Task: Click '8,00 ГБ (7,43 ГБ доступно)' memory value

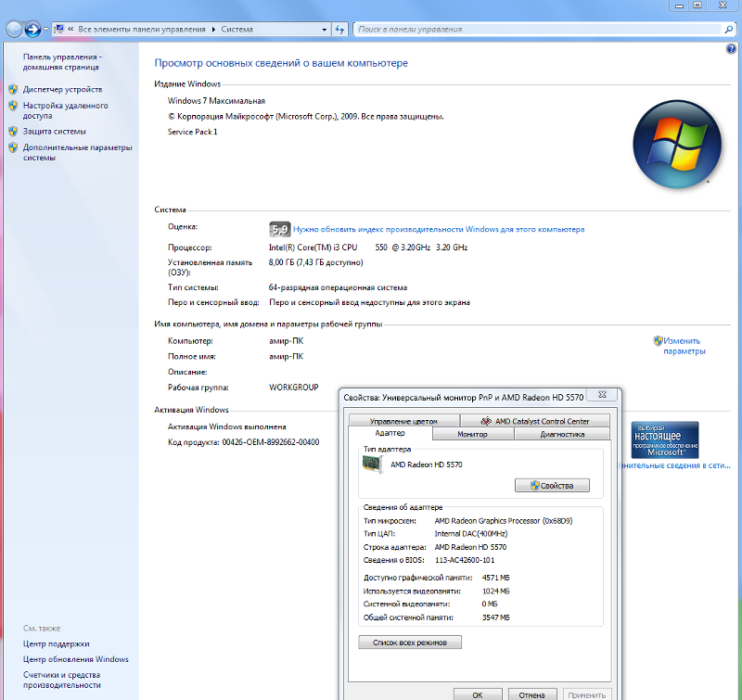Action: [315, 262]
